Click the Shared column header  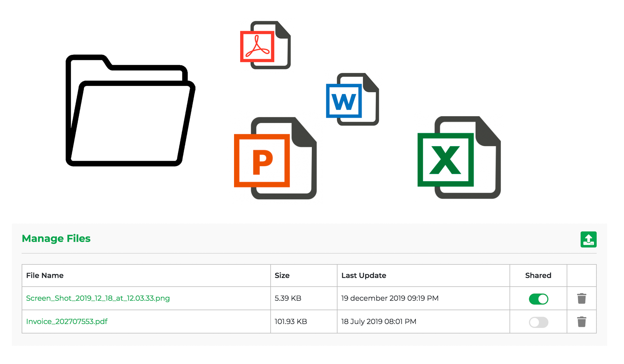538,275
